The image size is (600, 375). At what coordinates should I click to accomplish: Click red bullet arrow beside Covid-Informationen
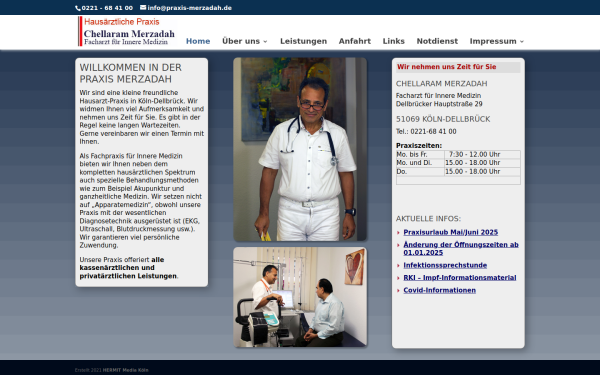pyautogui.click(x=398, y=291)
